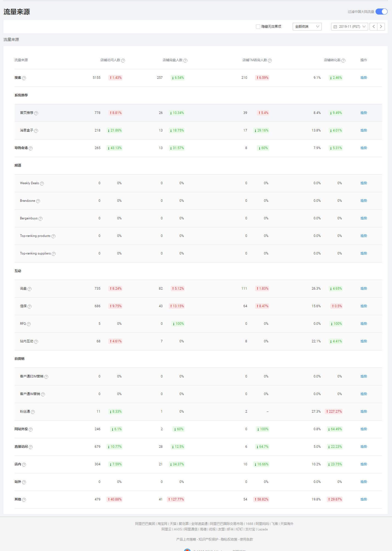Open the calendar icon in date picker

335,27
